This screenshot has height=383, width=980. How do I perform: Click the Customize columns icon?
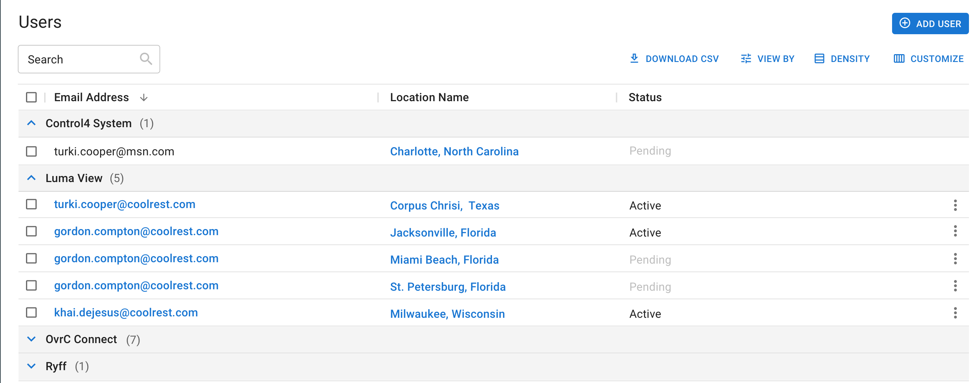click(x=898, y=59)
